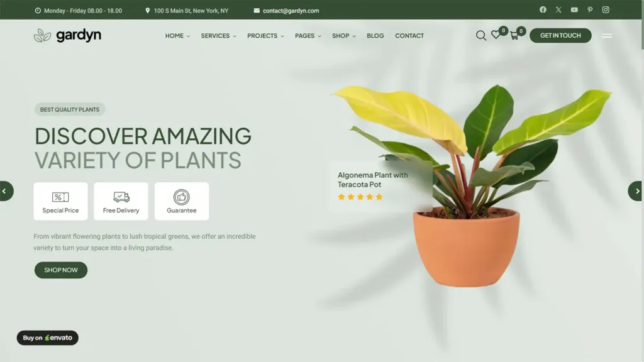
Task: Expand the Services dropdown menu
Action: click(218, 36)
